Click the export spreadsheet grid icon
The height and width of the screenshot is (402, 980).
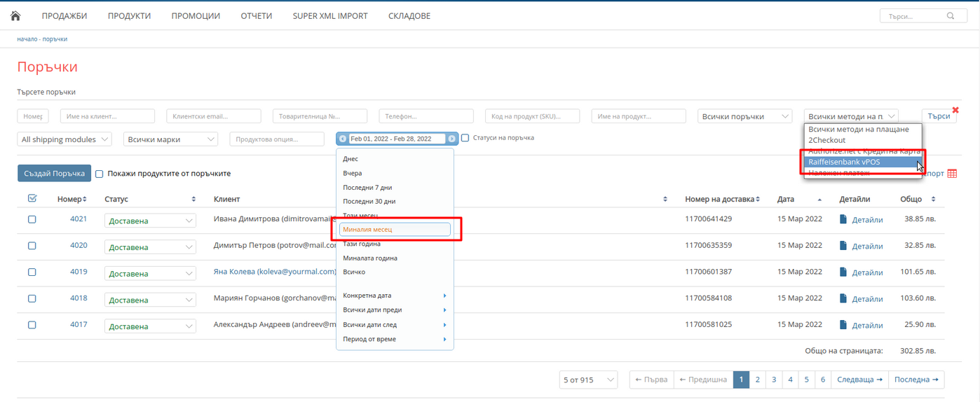[x=952, y=174]
